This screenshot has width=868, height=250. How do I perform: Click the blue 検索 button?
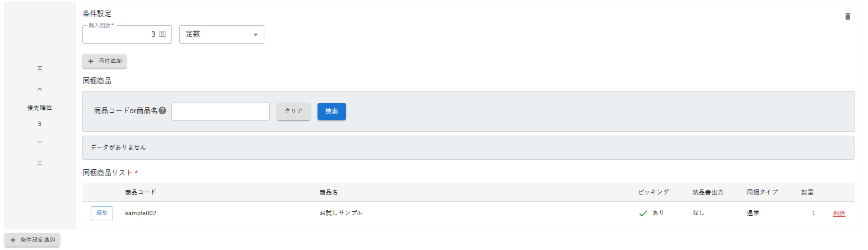tap(332, 112)
